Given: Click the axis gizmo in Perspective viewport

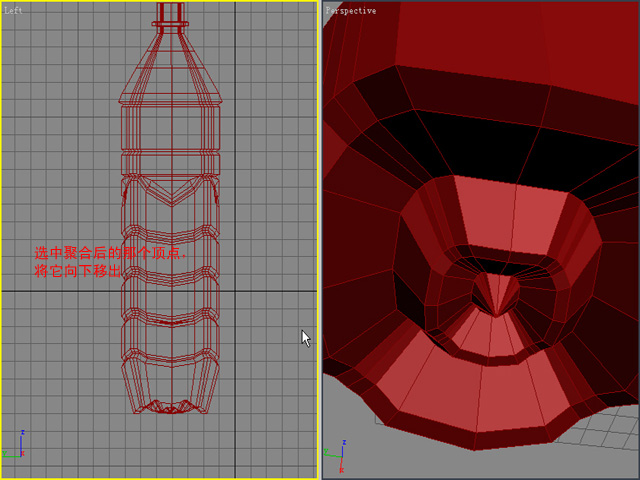Looking at the screenshot, I should click(336, 456).
